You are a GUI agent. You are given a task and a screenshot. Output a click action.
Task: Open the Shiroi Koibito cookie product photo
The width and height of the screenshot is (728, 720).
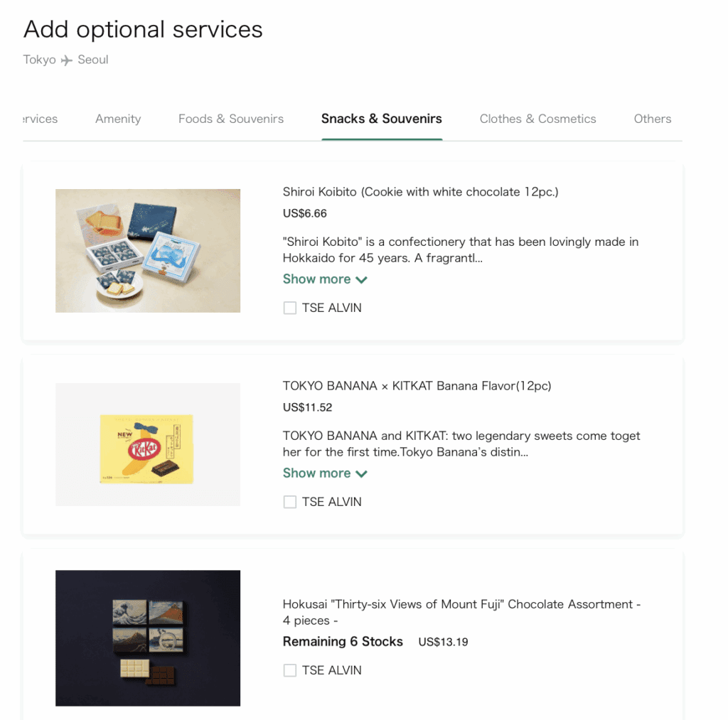click(x=148, y=250)
